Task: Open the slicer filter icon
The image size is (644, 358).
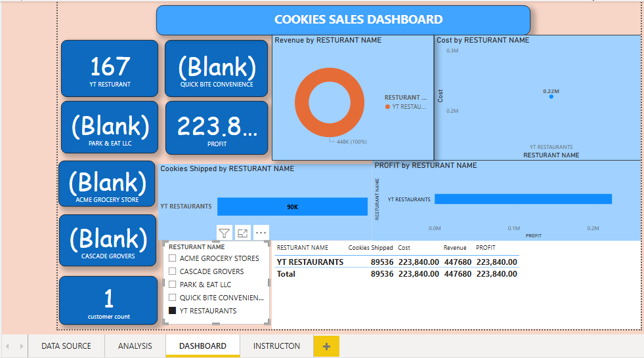Action: pyautogui.click(x=225, y=233)
